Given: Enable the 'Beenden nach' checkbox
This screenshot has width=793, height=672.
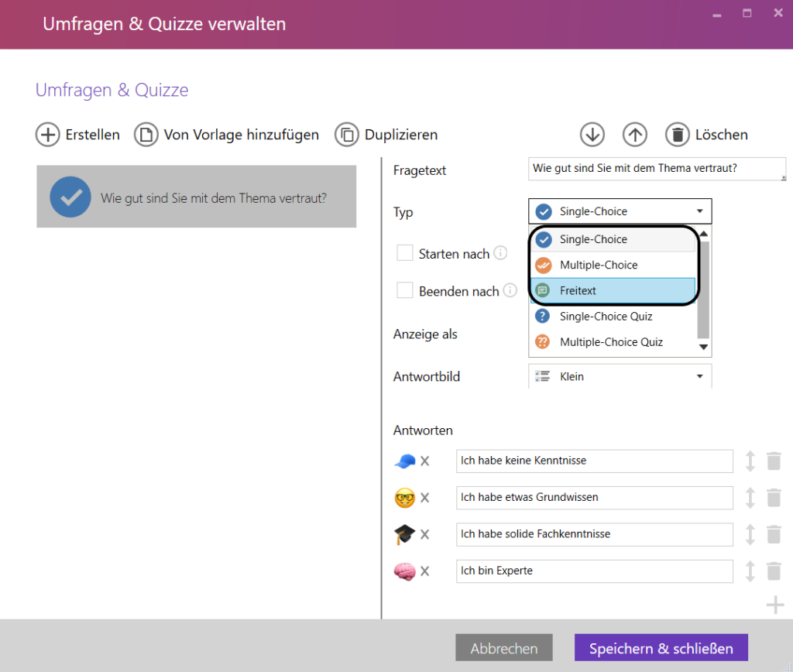Looking at the screenshot, I should [x=404, y=291].
